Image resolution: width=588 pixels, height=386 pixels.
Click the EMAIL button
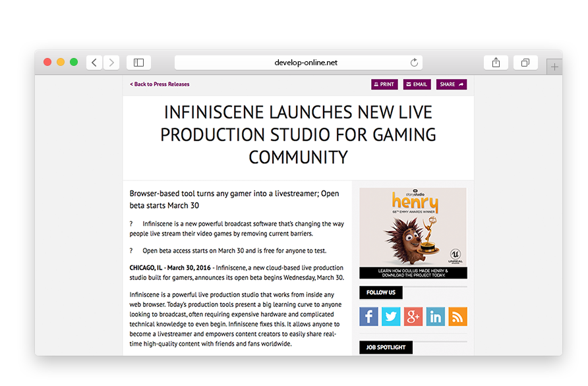417,84
